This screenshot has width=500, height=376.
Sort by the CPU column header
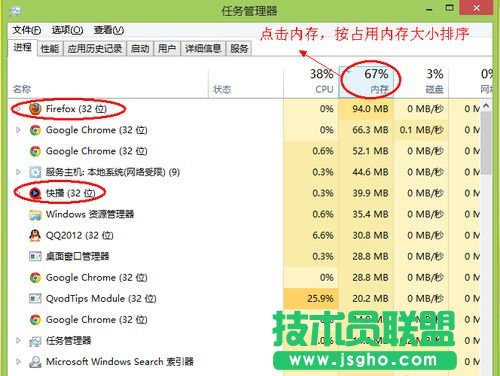click(x=311, y=82)
